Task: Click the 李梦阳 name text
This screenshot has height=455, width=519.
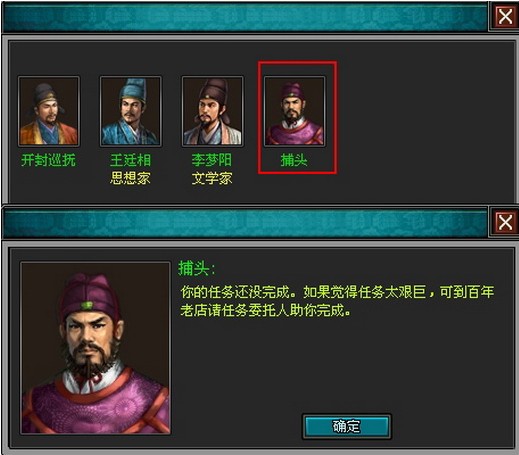Action: point(212,160)
